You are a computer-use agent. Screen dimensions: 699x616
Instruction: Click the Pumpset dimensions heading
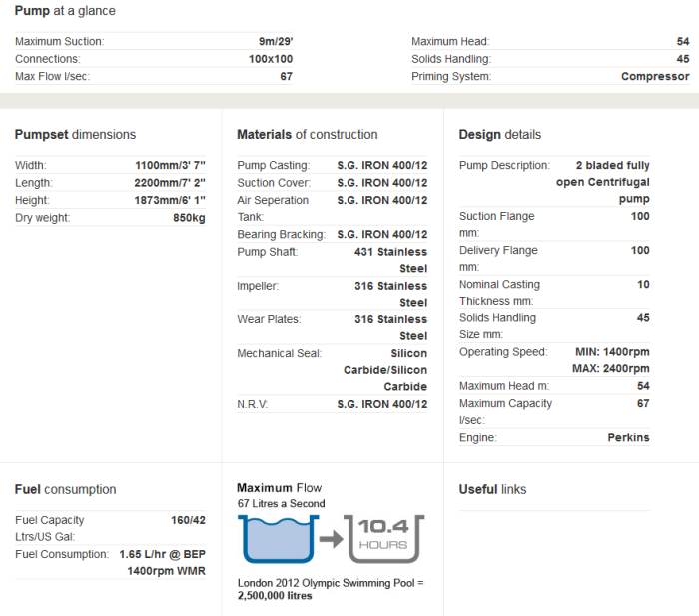point(75,135)
